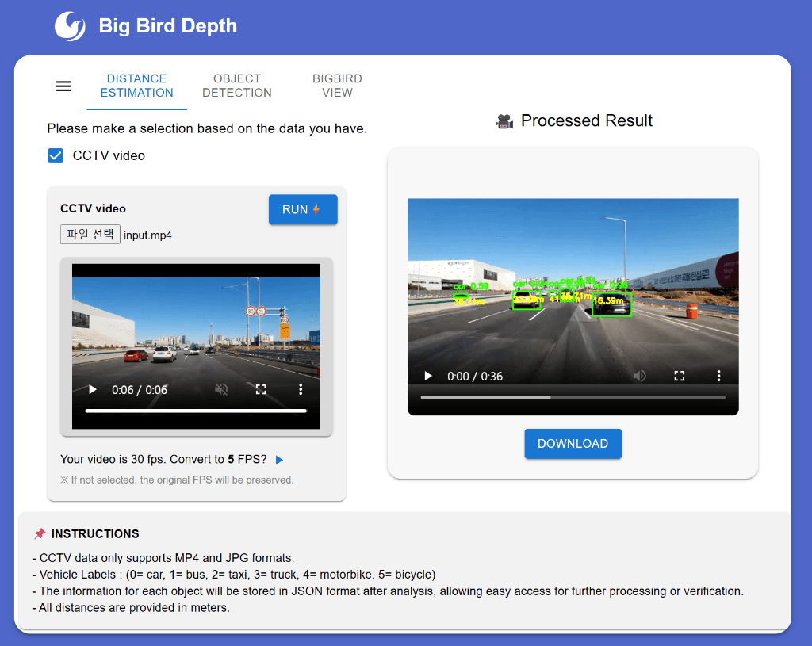812x646 pixels.
Task: Download the processed result video
Action: (573, 444)
